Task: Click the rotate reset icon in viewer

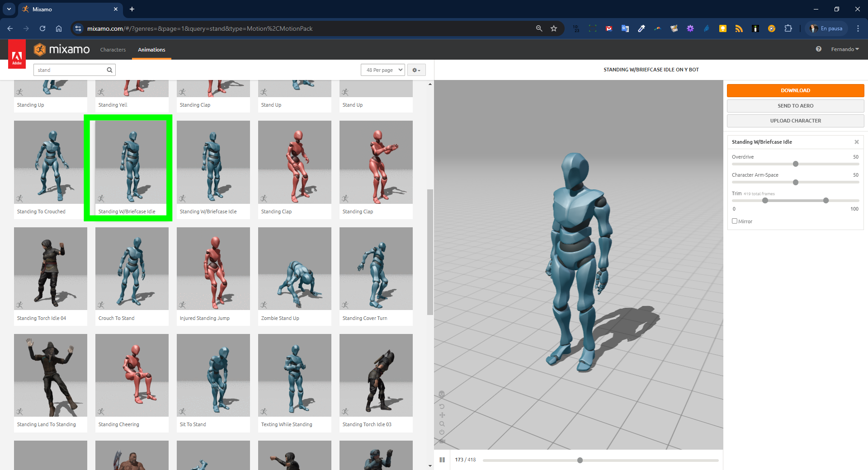Action: coord(442,406)
